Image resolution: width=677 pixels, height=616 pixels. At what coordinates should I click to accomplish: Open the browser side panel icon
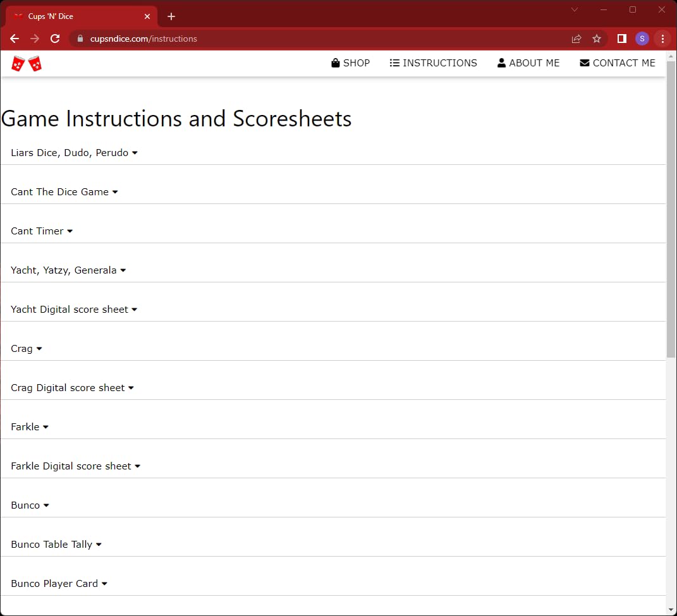621,39
